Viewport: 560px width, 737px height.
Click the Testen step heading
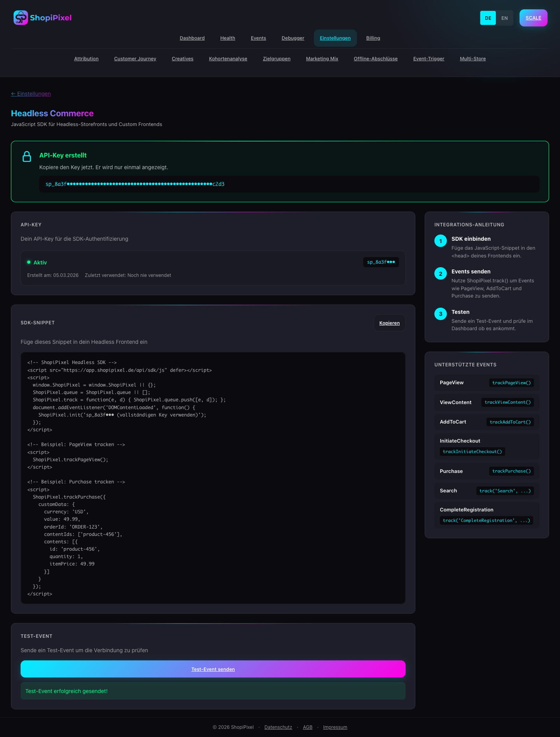(460, 312)
